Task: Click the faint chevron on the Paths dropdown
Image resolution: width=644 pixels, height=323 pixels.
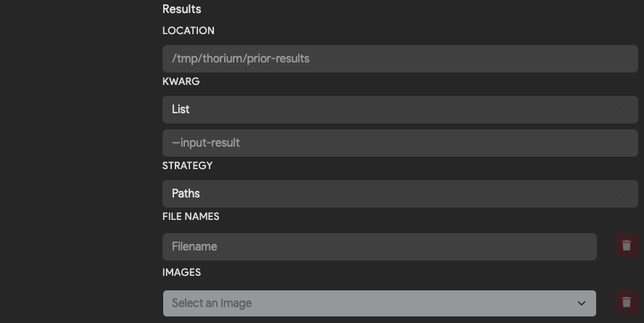Action: [623, 194]
